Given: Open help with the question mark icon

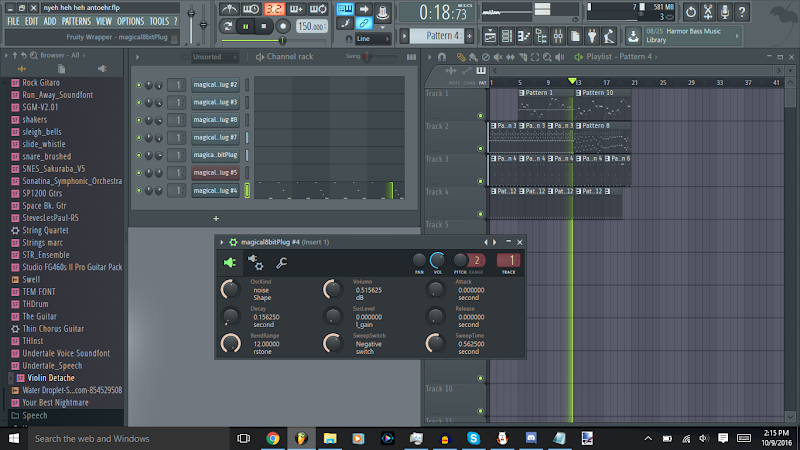Looking at the screenshot, I should click(x=742, y=12).
